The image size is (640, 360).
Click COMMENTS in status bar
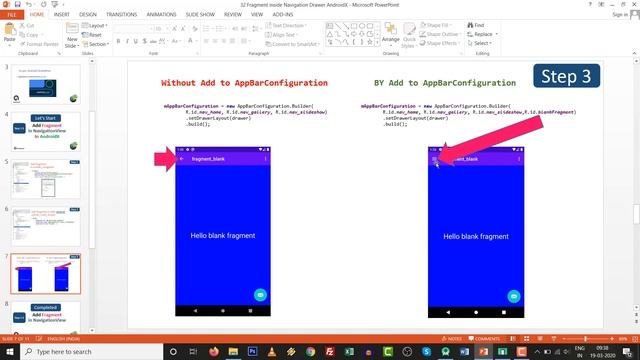484,339
